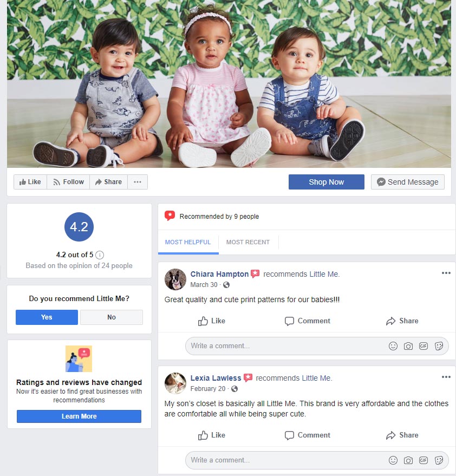
Task: Click the emoji icon in Chiara's comment box
Action: (x=393, y=346)
